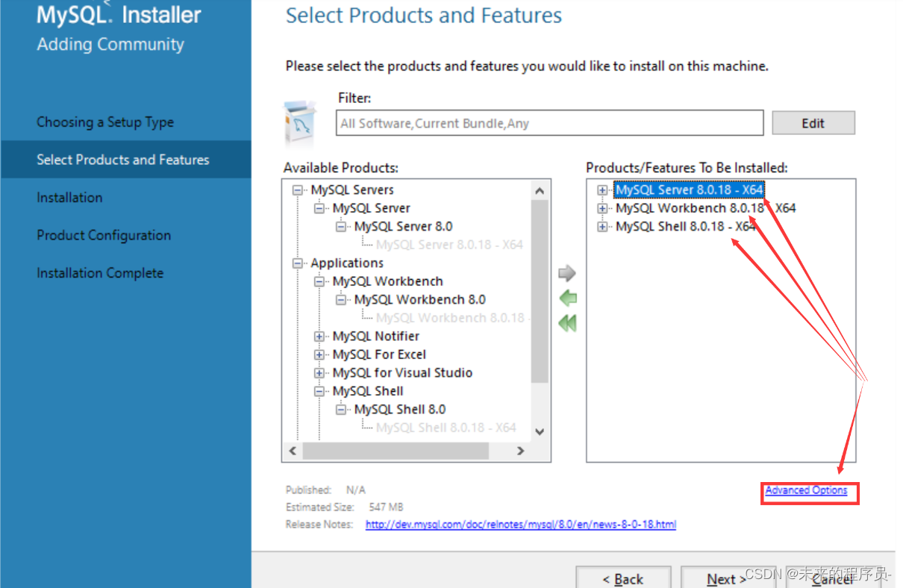Go to Product Configuration step
Viewport: 903px width, 588px height.
pyautogui.click(x=104, y=235)
